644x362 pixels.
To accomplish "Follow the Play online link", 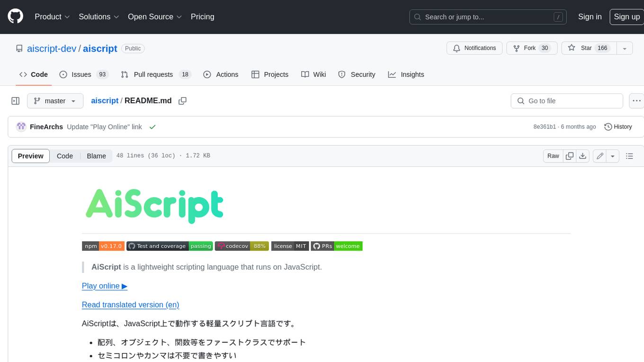I will pyautogui.click(x=105, y=286).
